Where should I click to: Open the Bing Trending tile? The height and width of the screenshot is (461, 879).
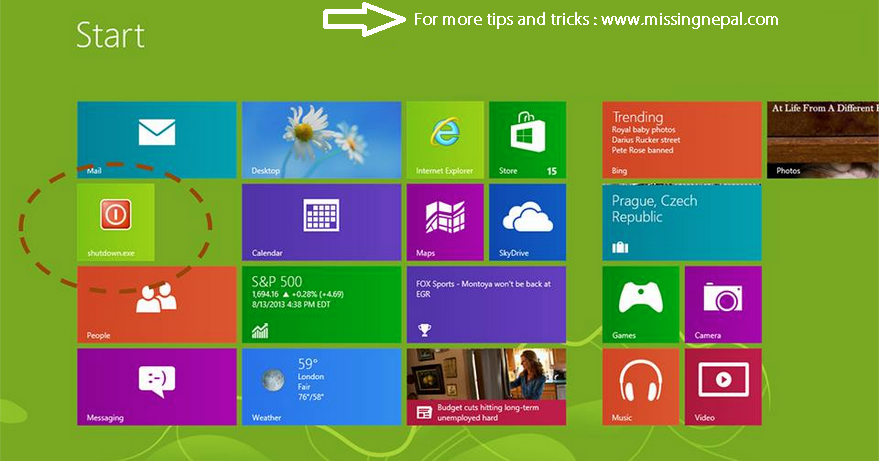(x=682, y=140)
